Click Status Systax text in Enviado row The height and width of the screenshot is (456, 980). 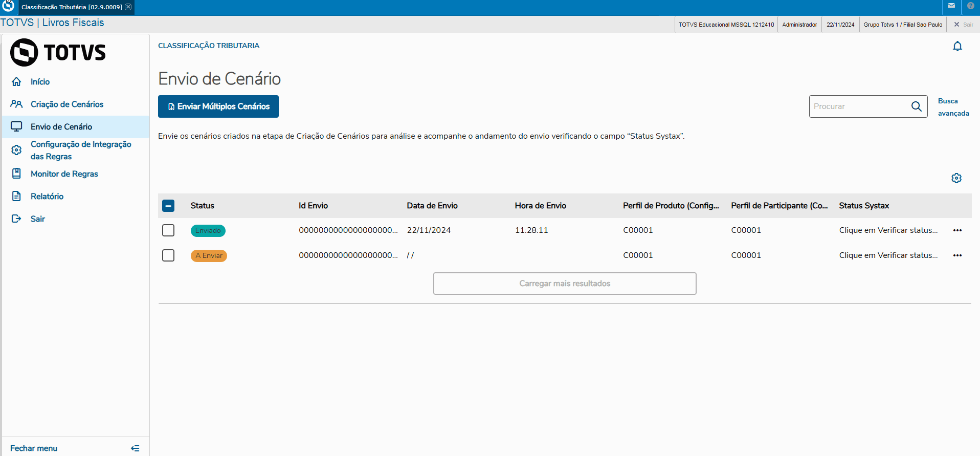point(888,230)
